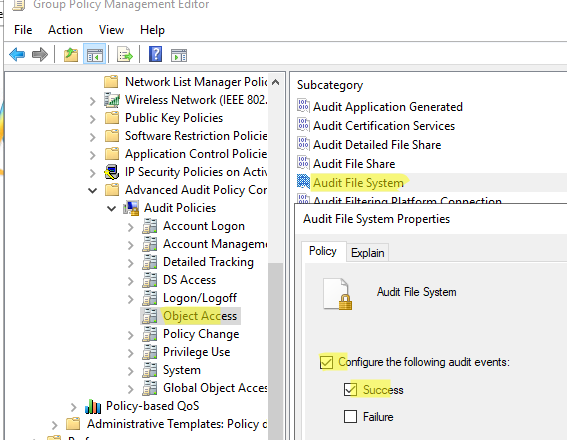Screen dimensions: 567x440
Task: Click the Forward arrow toolbar icon
Action: 40,55
